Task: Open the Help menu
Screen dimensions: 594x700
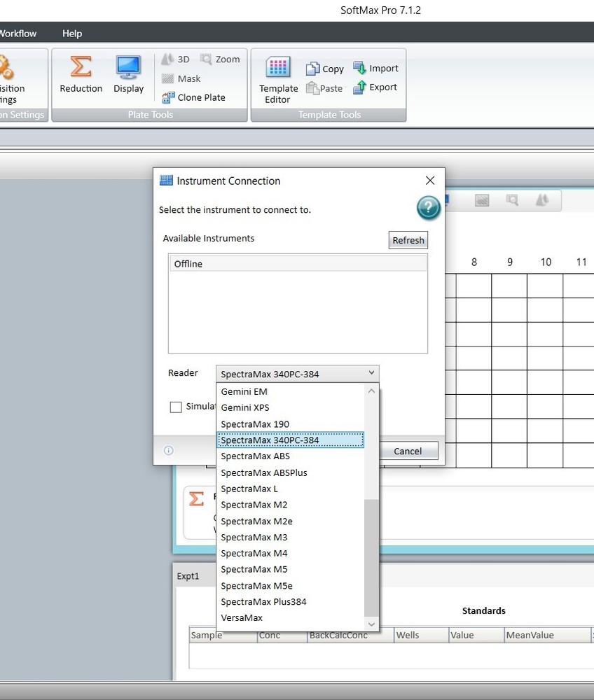Action: tap(72, 34)
